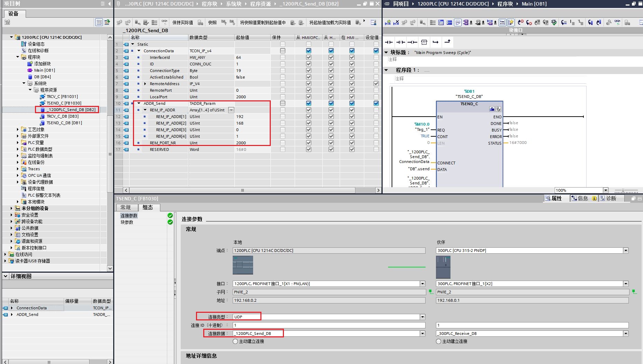
Task: Open the 诊断 tab in inspector
Action: click(x=611, y=198)
